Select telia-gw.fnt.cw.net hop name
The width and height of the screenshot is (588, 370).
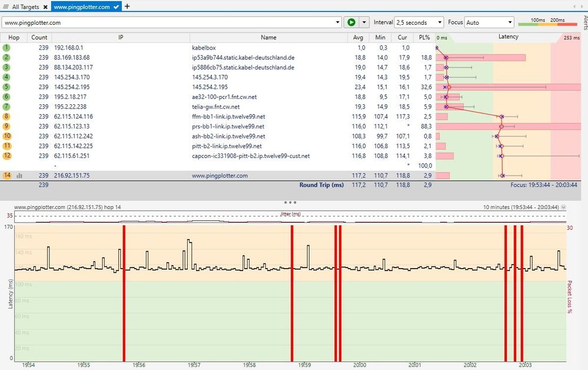click(215, 107)
